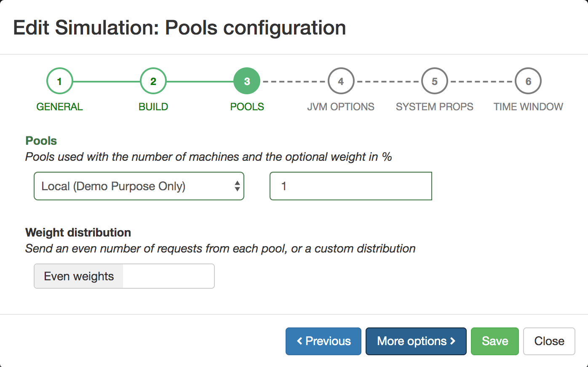Click the BUILD step label

pos(153,107)
